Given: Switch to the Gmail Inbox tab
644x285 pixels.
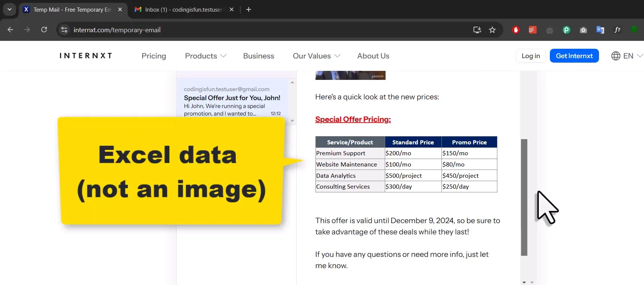Looking at the screenshot, I should 184,9.
